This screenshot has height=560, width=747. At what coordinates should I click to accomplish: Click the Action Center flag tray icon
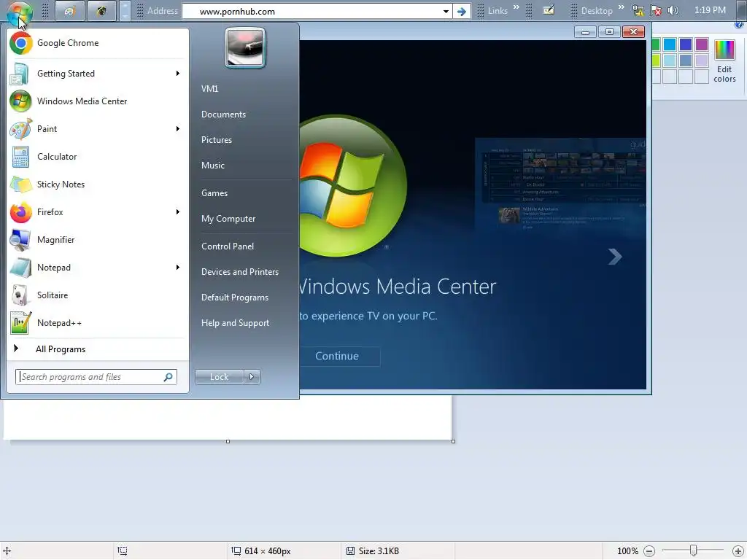(x=656, y=10)
